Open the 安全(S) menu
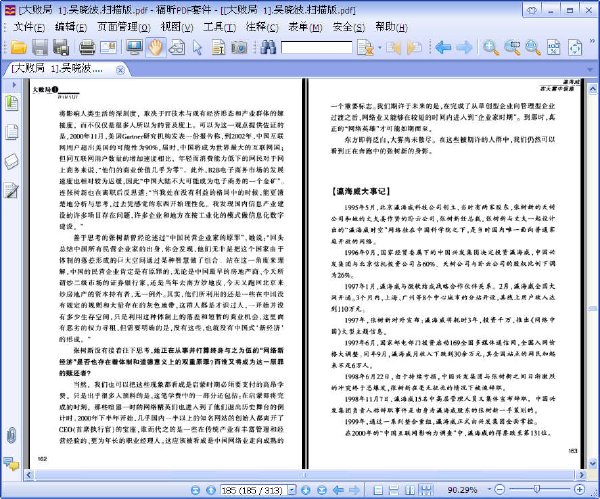The width and height of the screenshot is (600, 499). click(349, 27)
